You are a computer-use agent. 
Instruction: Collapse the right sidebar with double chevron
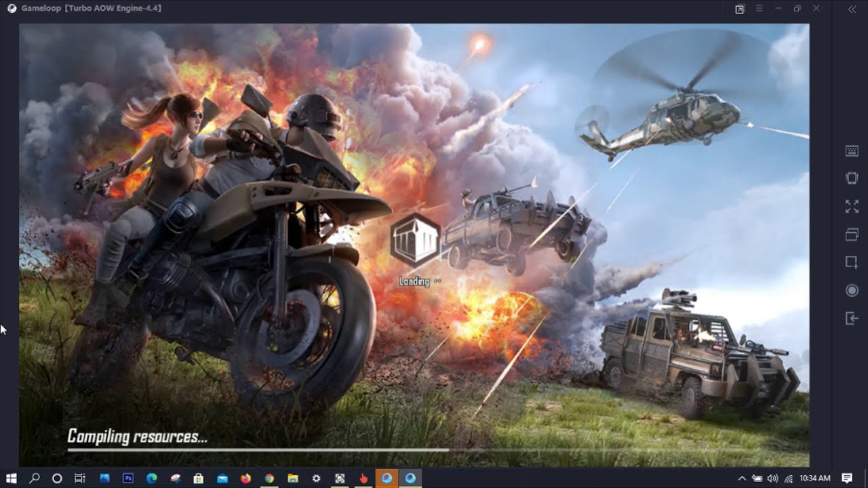coord(852,9)
